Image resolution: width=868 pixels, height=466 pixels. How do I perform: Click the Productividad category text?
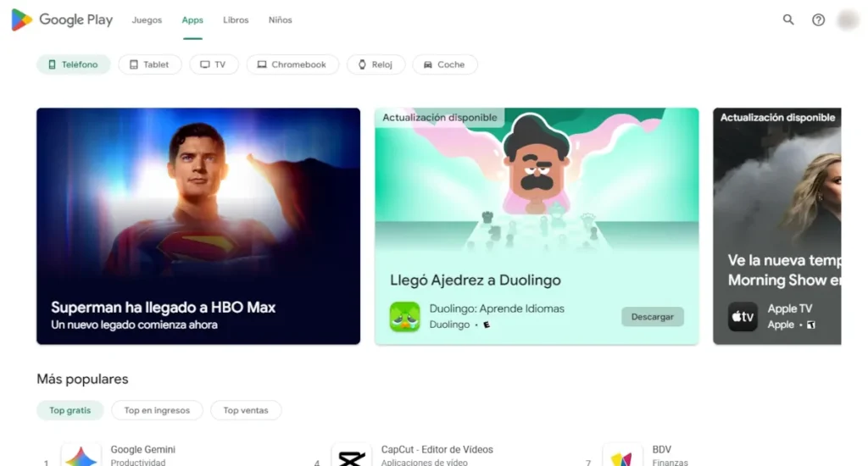point(138,462)
